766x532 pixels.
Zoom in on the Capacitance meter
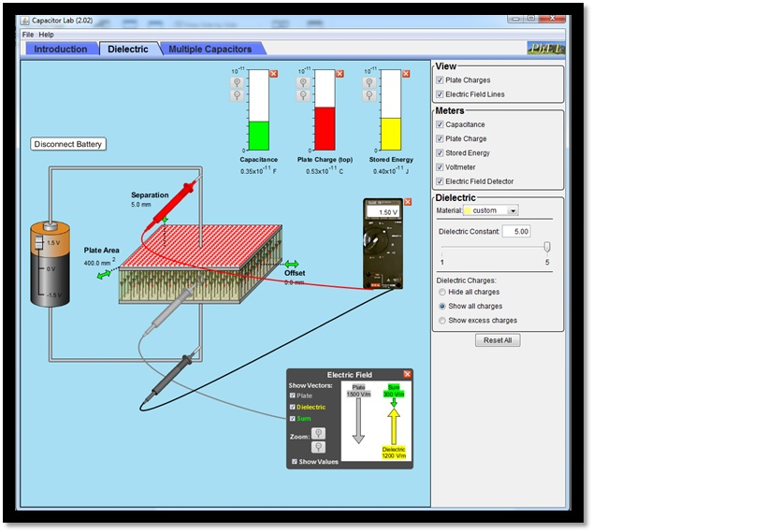[237, 82]
